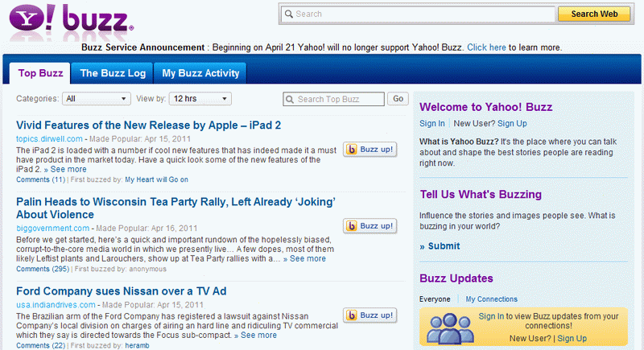Screen dimensions: 644x350
Task: Visit the topics.dirwell.com source link
Action: click(x=49, y=139)
